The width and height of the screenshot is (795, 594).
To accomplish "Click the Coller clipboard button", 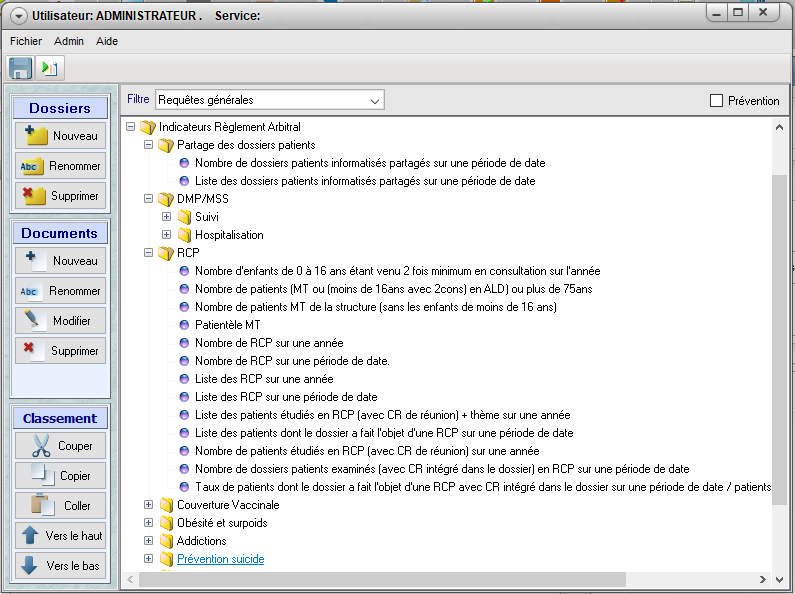I will click(x=61, y=506).
